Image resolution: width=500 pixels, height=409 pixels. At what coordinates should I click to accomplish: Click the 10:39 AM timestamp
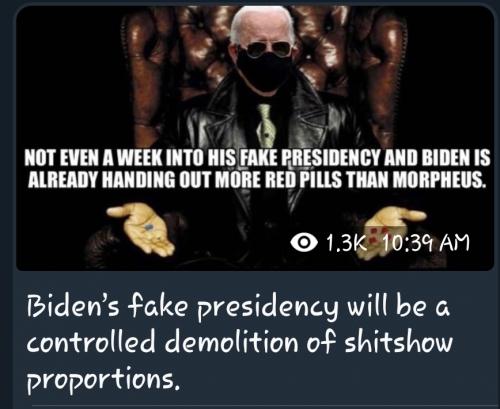point(426,243)
